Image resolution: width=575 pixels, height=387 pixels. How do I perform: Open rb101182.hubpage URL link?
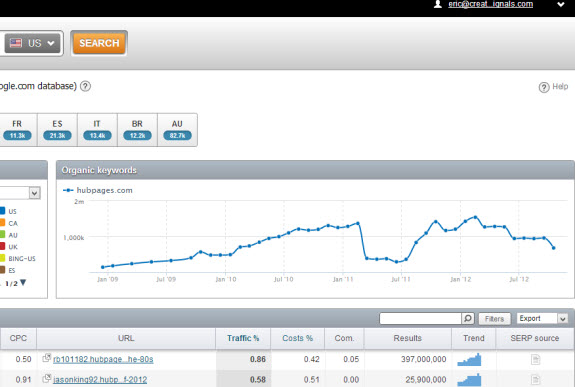coord(103,359)
